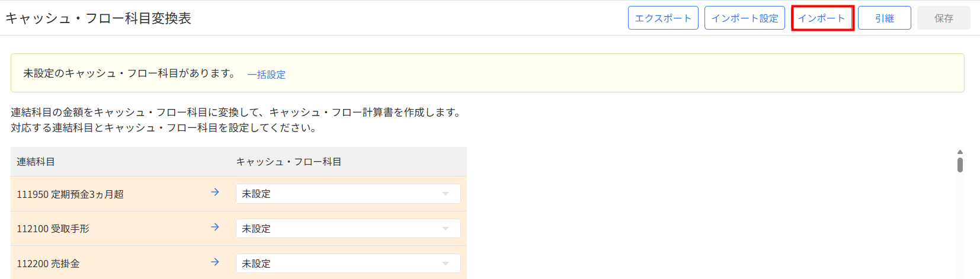Open インポート設定 settings
Image resolution: width=980 pixels, height=279 pixels.
[745, 18]
